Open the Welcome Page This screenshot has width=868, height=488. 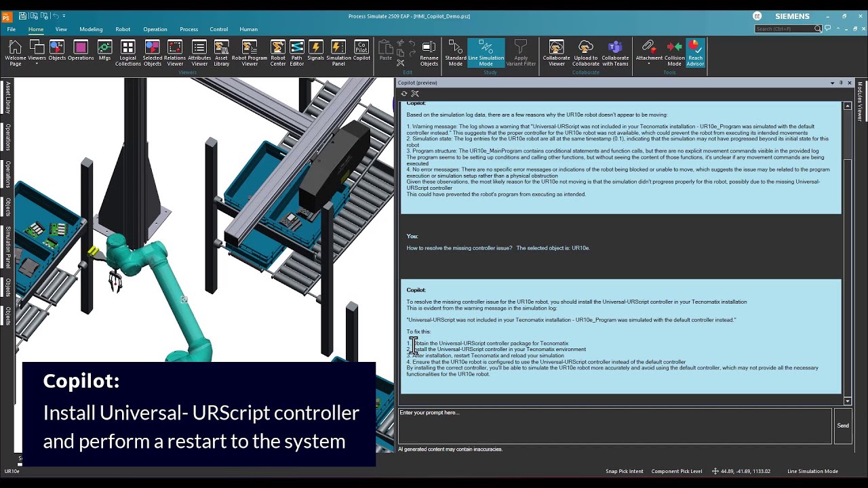tap(15, 53)
